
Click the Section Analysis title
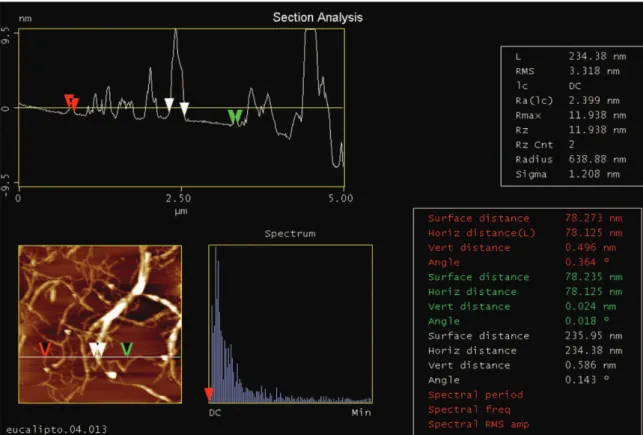(318, 17)
